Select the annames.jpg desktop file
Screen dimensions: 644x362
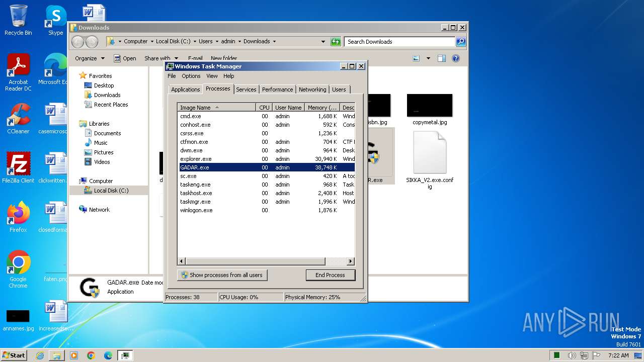point(18,321)
